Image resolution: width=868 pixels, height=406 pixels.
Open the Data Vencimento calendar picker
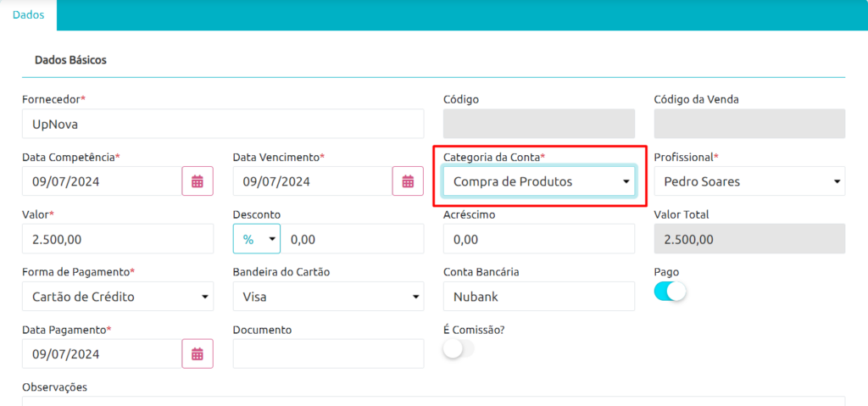click(x=408, y=181)
